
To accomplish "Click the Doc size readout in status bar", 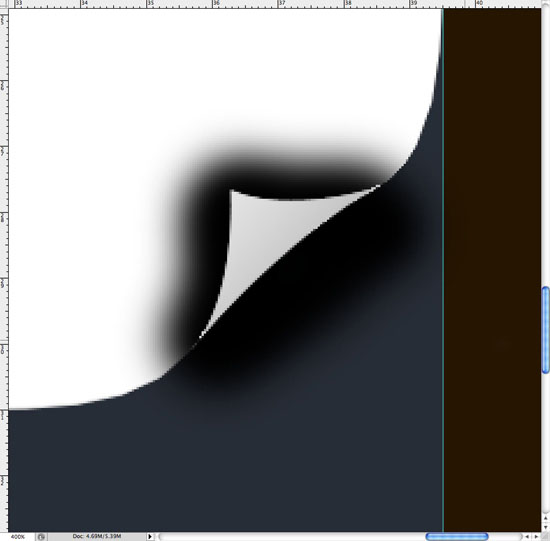I will 97,536.
